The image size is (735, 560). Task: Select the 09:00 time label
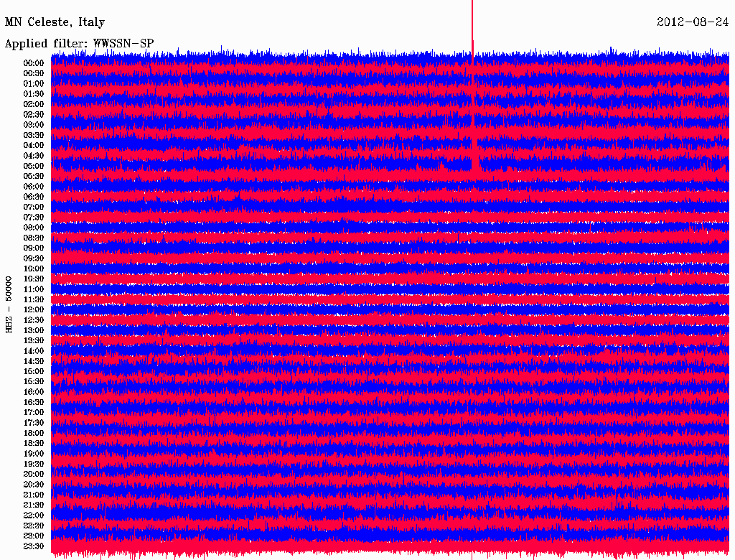coord(34,248)
